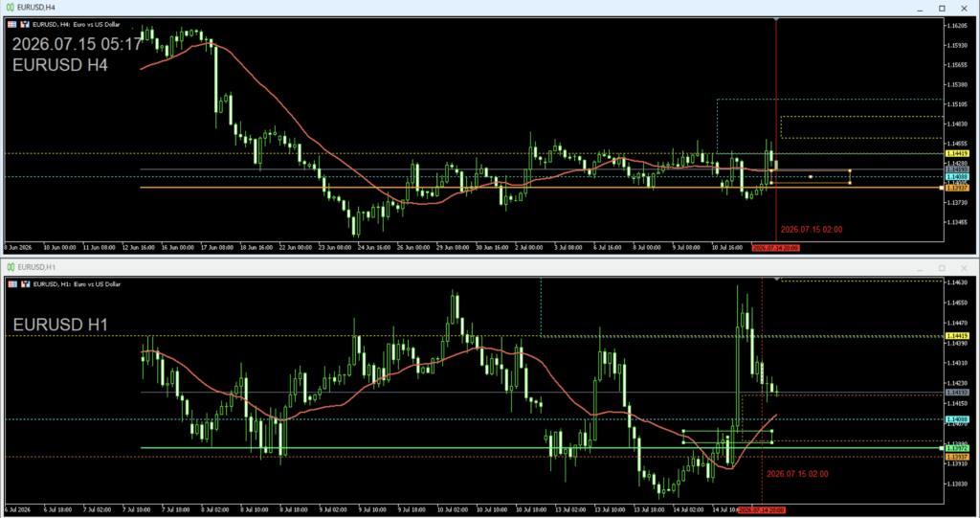The width and height of the screenshot is (980, 518).
Task: Click the 1.13455 price scale value in H4 chart
Action: (x=957, y=222)
